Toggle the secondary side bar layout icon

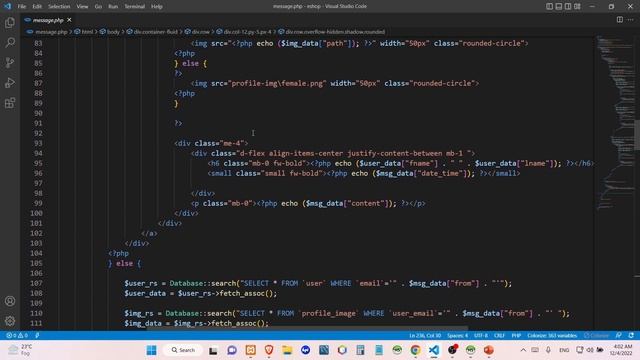(x=568, y=7)
